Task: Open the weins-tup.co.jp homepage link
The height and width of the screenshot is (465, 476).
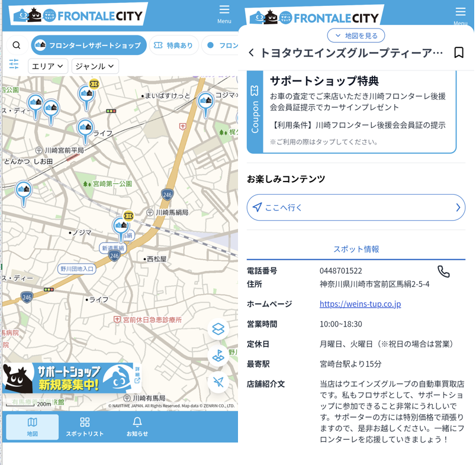Action: [x=360, y=304]
